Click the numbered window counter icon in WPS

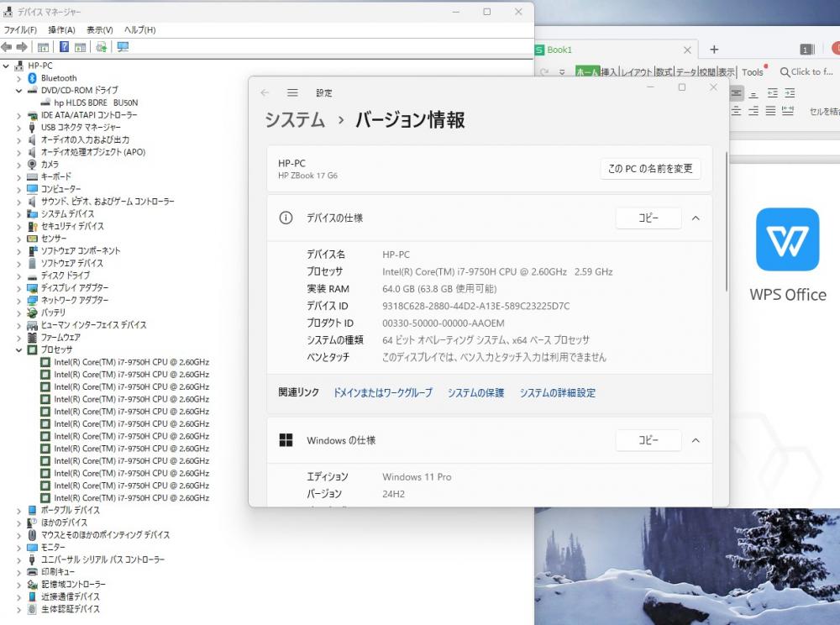click(806, 50)
